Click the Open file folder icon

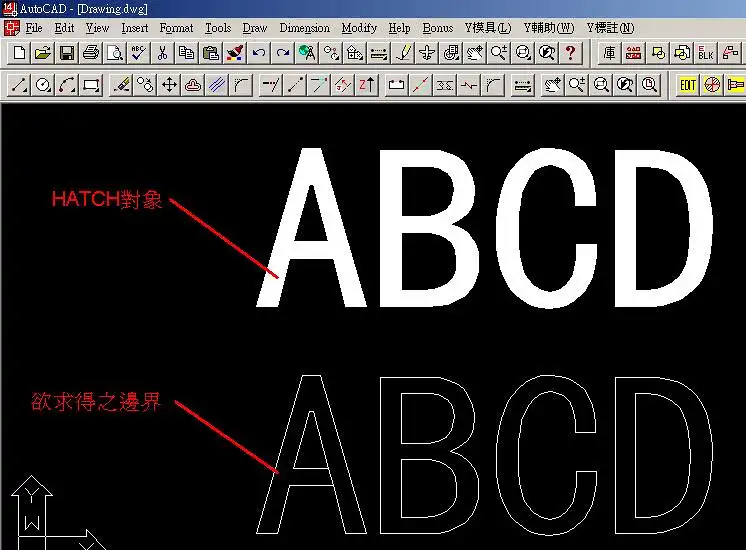[42, 52]
